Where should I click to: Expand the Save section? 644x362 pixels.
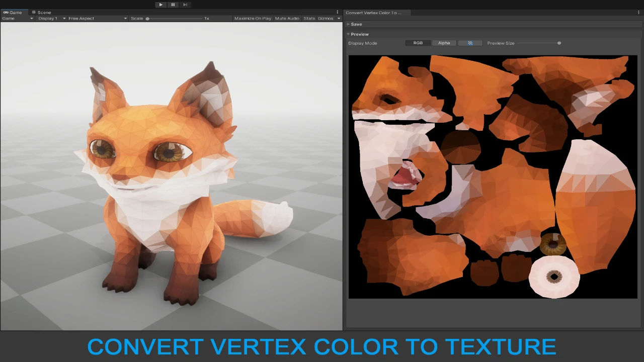tap(356, 24)
